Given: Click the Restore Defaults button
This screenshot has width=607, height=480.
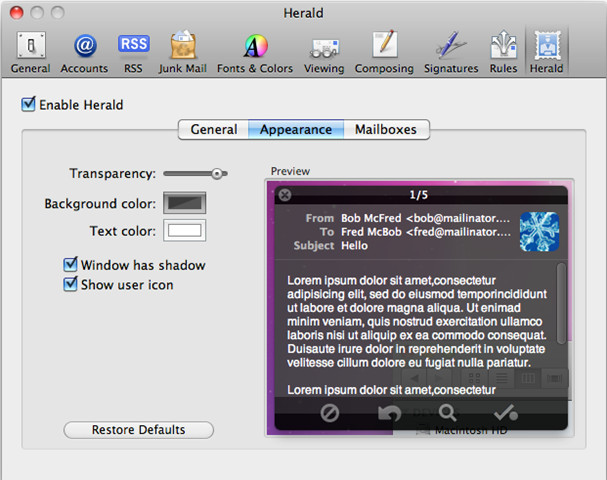Looking at the screenshot, I should click(139, 430).
